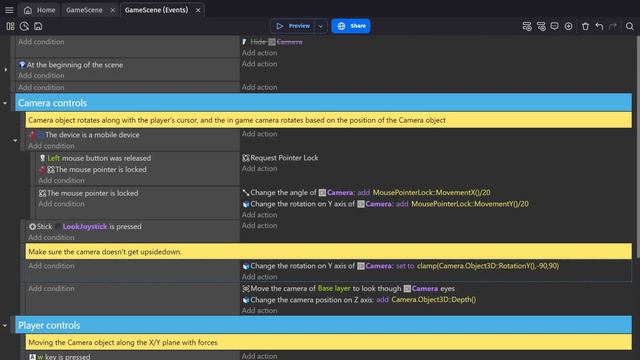Click 'The device is a mobile device' condition
The width and height of the screenshot is (640, 360).
tap(92, 135)
